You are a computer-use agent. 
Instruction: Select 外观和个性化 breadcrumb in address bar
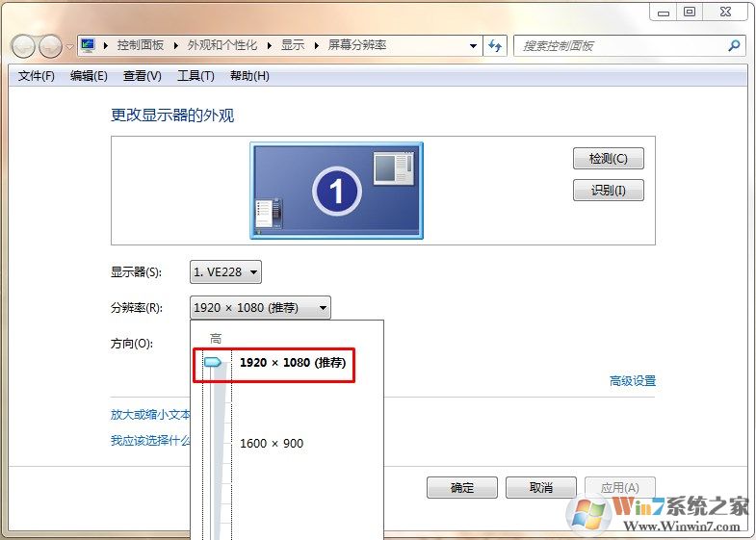(x=222, y=45)
